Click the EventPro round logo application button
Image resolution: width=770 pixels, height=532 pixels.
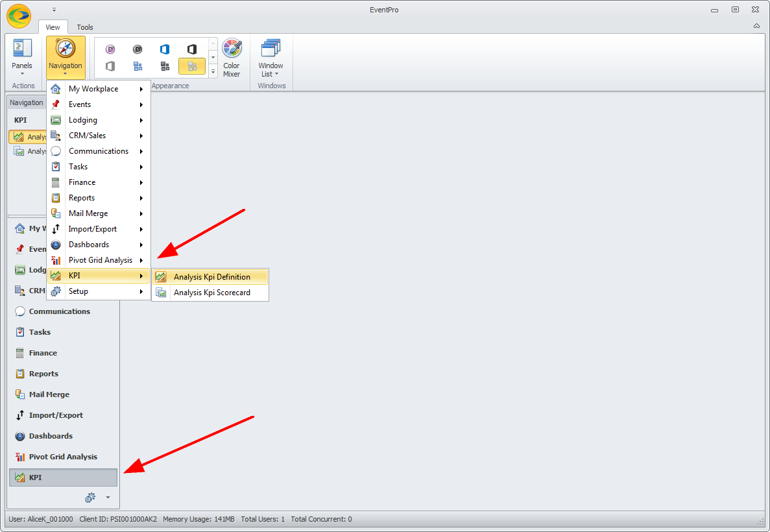point(19,16)
